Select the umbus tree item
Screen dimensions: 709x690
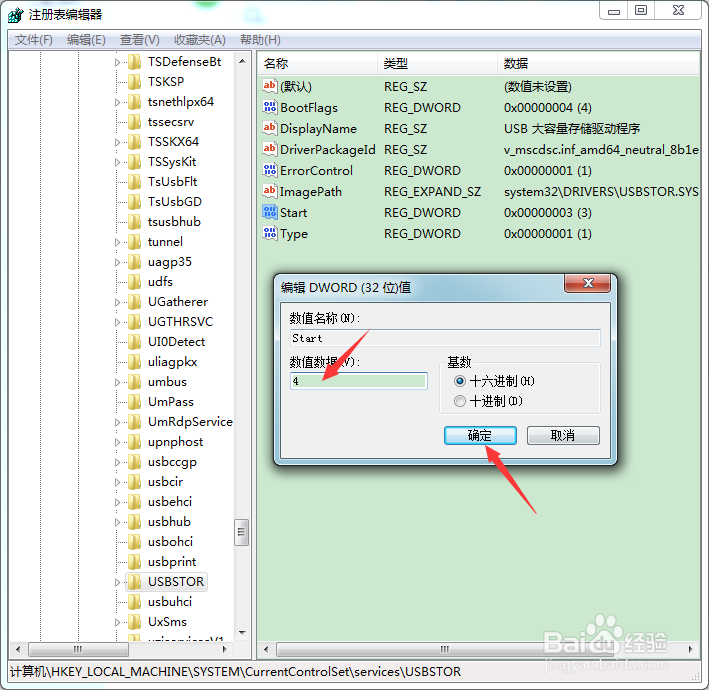pyautogui.click(x=167, y=382)
